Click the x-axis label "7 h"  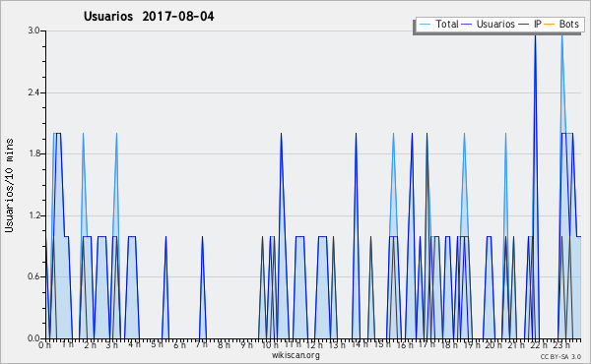pyautogui.click(x=201, y=344)
